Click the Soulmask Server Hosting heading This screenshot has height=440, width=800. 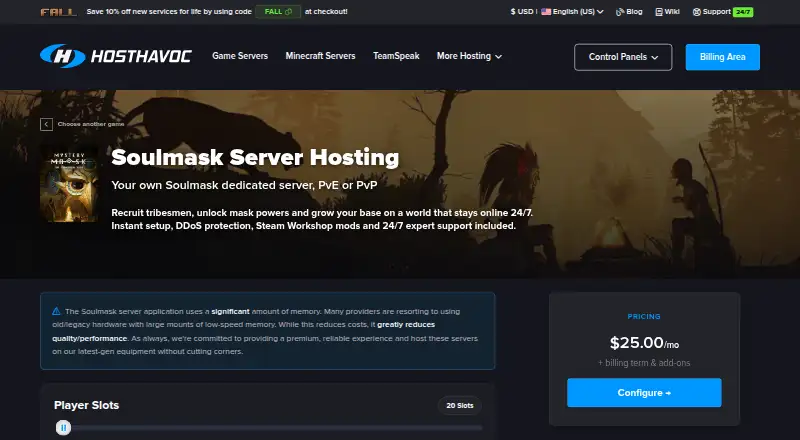click(255, 157)
